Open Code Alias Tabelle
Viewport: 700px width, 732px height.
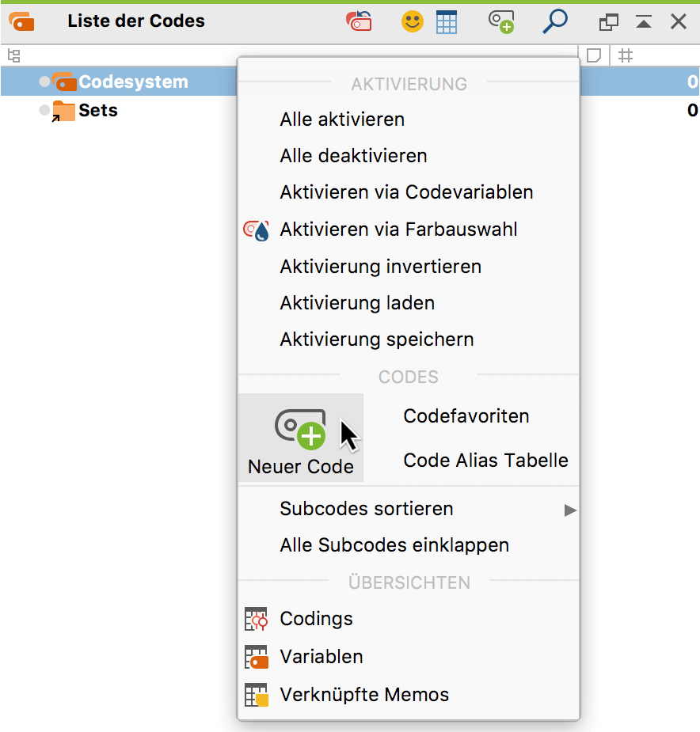pos(485,461)
